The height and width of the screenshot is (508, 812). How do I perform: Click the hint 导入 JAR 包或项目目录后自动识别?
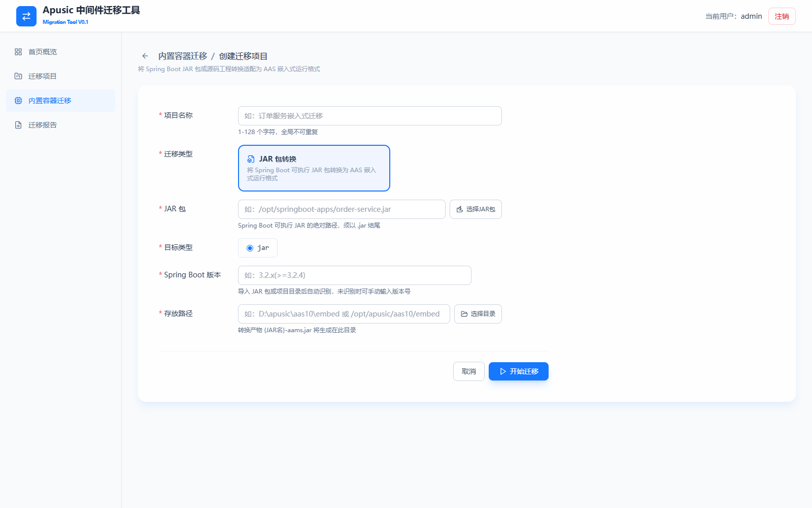click(x=324, y=292)
